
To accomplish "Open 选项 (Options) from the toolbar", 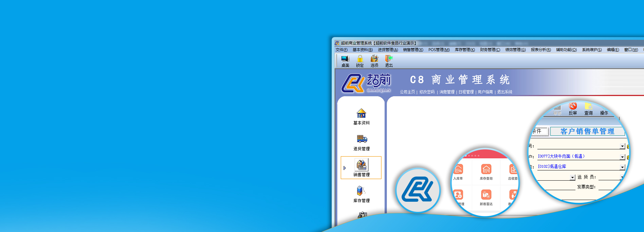I will (374, 61).
